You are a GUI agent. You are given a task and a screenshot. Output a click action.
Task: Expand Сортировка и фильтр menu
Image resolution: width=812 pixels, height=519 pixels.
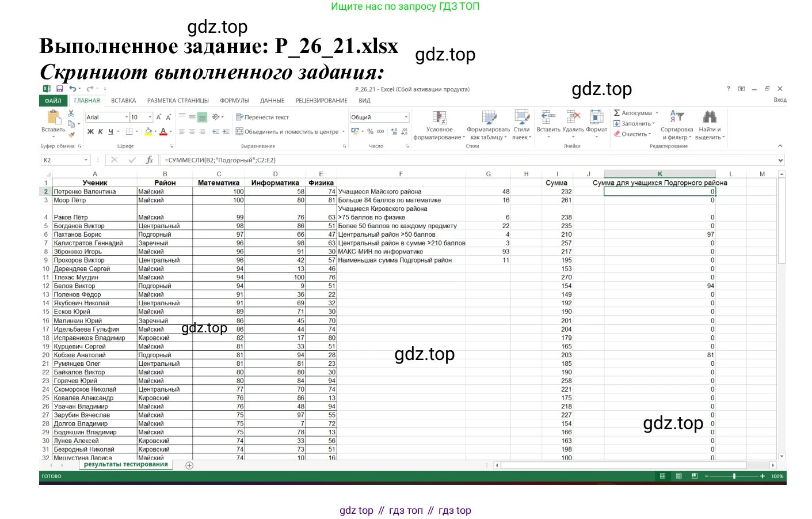[x=677, y=126]
